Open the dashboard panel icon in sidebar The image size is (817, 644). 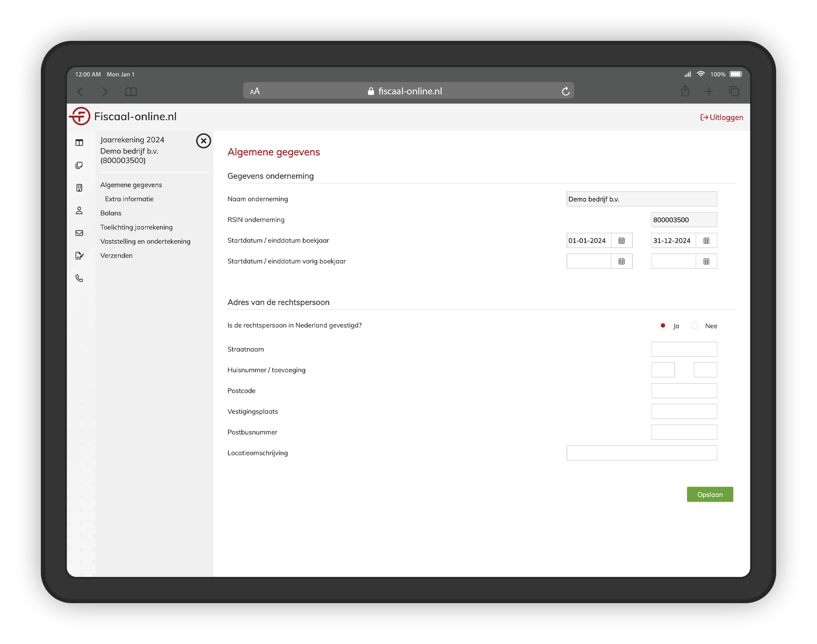click(x=79, y=143)
